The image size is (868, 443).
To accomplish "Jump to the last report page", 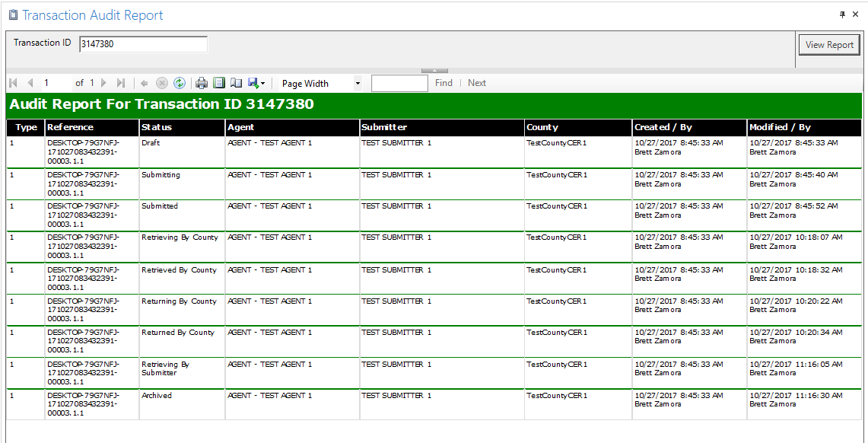I will pos(121,83).
